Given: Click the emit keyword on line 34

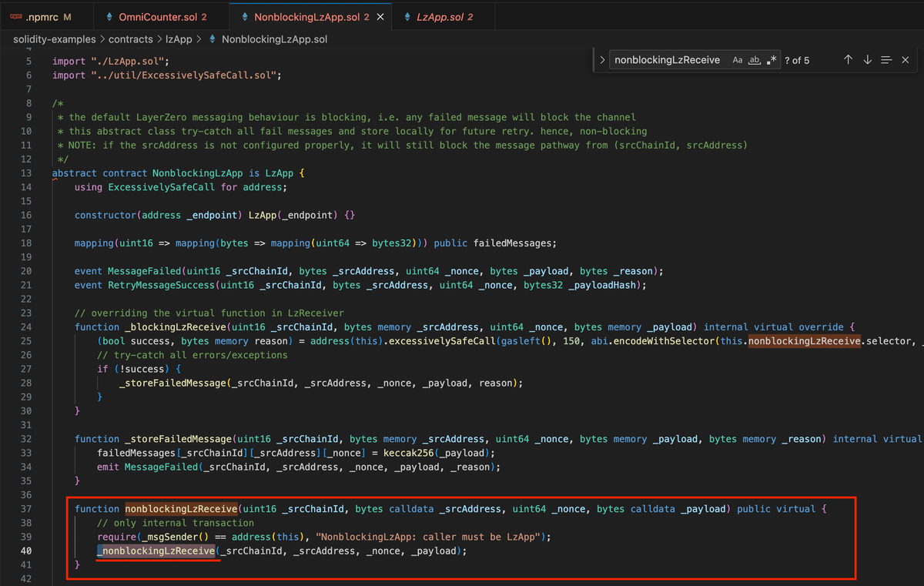Looking at the screenshot, I should (x=108, y=467).
